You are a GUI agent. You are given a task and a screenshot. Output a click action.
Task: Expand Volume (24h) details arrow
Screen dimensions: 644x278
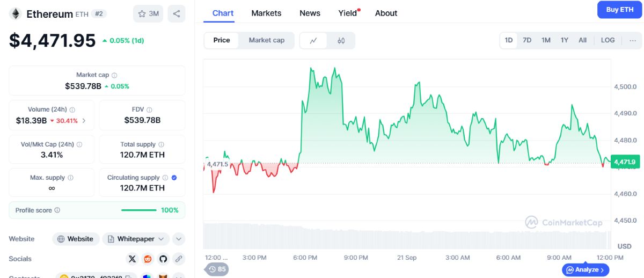[x=84, y=121]
